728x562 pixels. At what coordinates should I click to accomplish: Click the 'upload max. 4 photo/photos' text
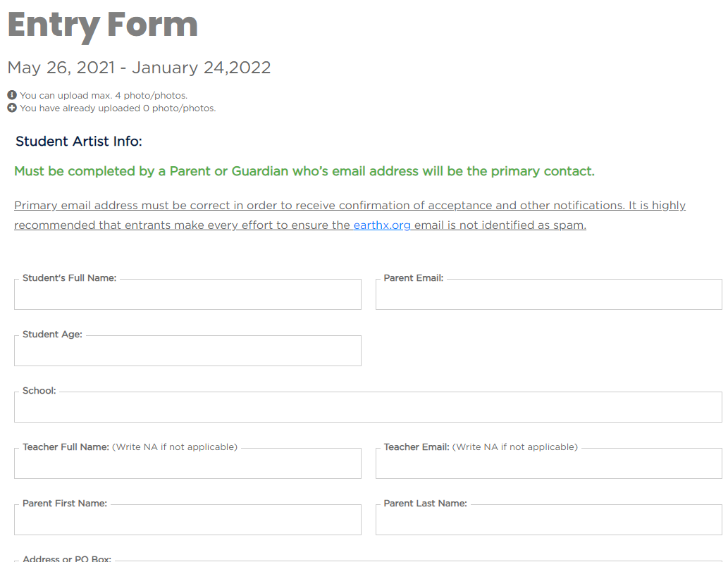click(x=104, y=95)
